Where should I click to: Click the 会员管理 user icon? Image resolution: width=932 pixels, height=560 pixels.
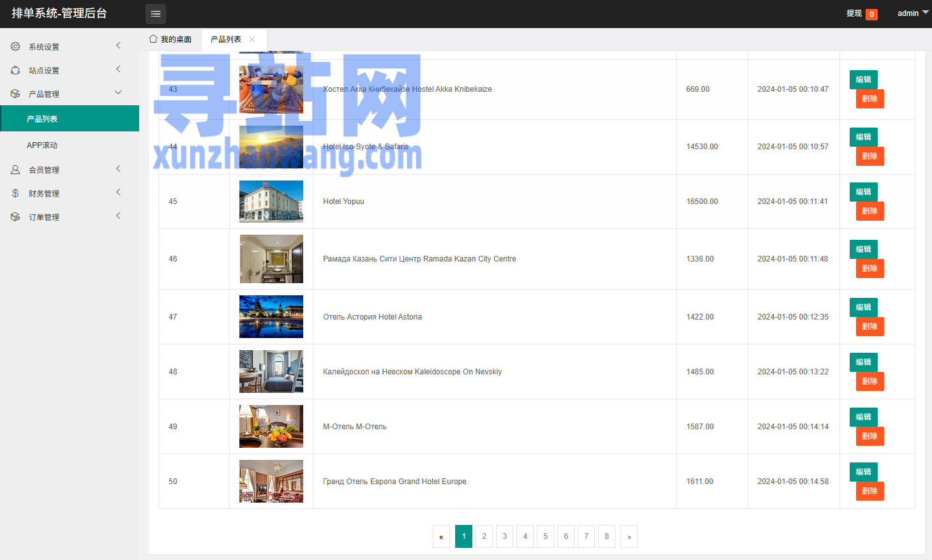click(x=15, y=170)
